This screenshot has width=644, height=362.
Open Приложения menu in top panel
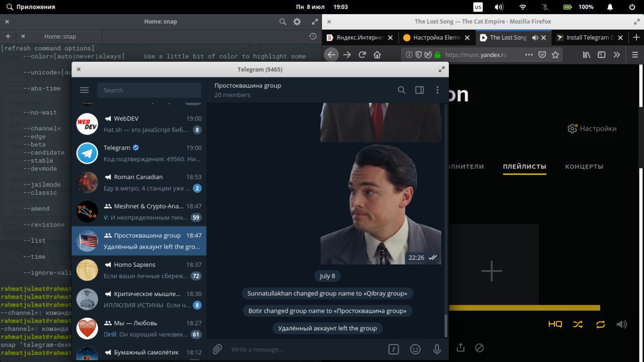coord(31,7)
